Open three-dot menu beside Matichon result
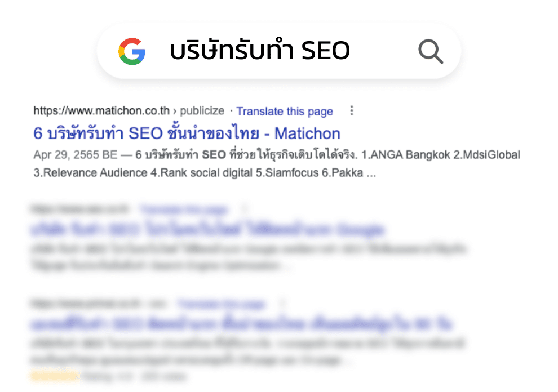 352,110
